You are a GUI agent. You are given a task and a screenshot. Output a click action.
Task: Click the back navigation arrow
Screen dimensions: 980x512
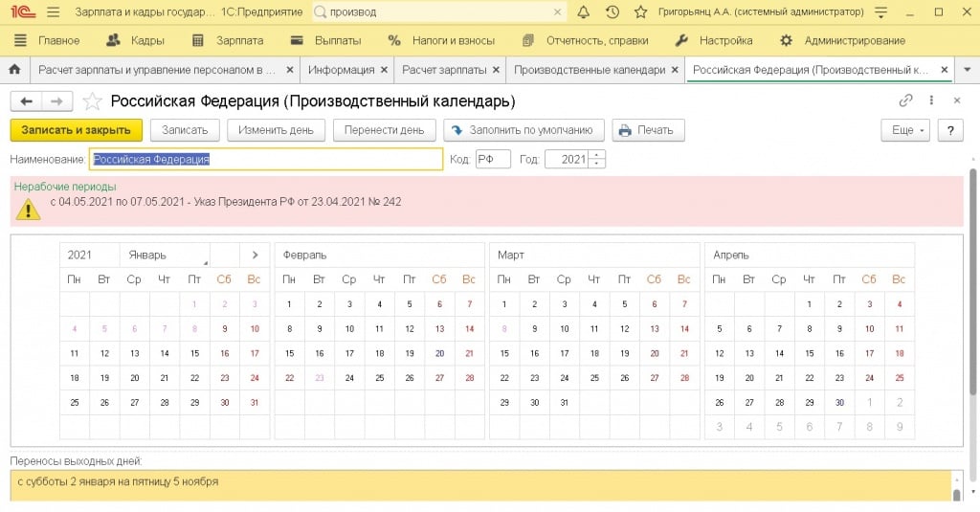pos(27,101)
